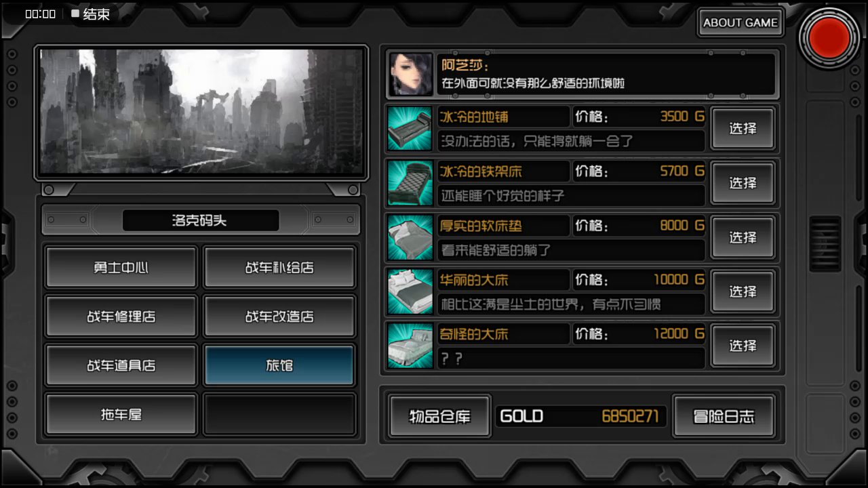Enter the 战车改造店 modification shop
The width and height of the screenshot is (868, 488).
(279, 317)
